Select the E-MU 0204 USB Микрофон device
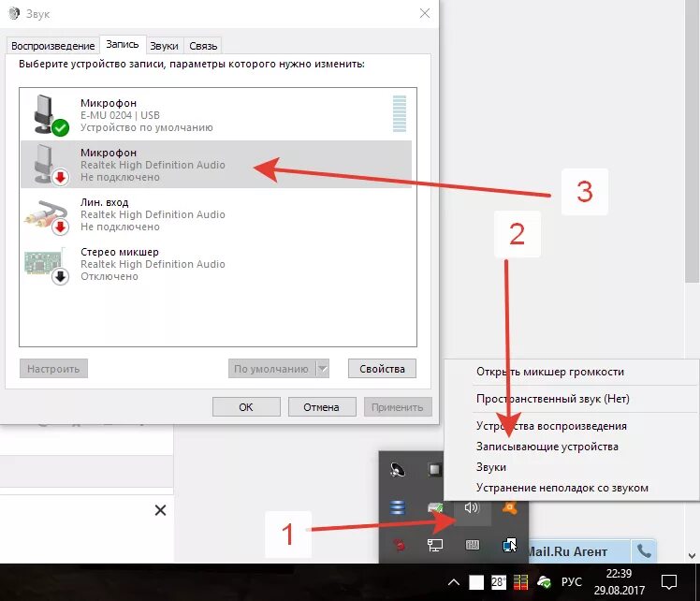700x601 pixels. (216, 115)
